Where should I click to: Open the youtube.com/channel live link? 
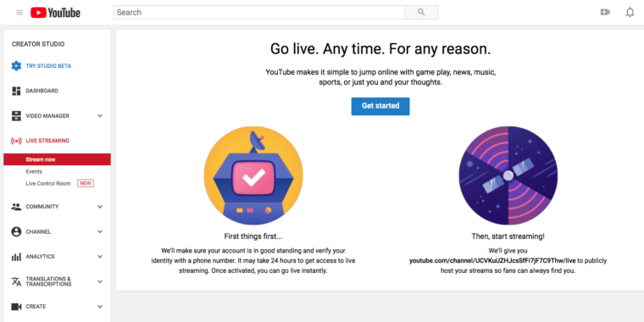click(x=492, y=260)
